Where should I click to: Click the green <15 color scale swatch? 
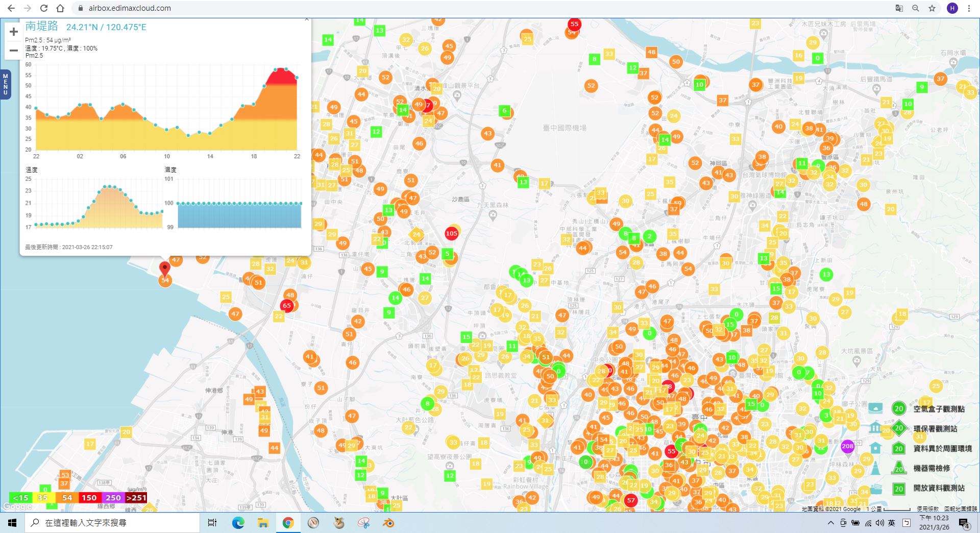tap(20, 498)
